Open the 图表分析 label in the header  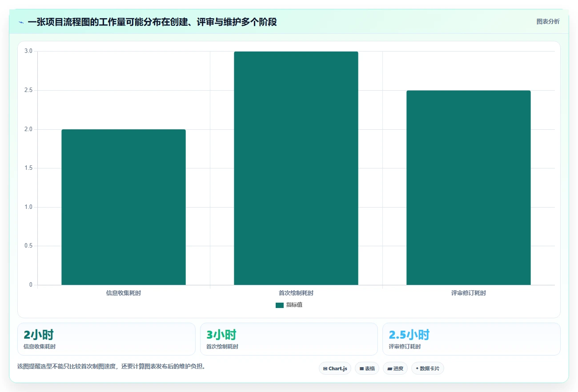(x=548, y=21)
